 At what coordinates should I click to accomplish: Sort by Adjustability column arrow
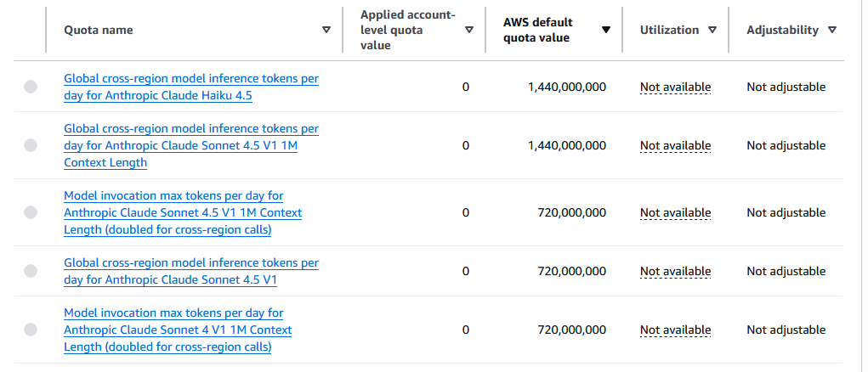[831, 30]
